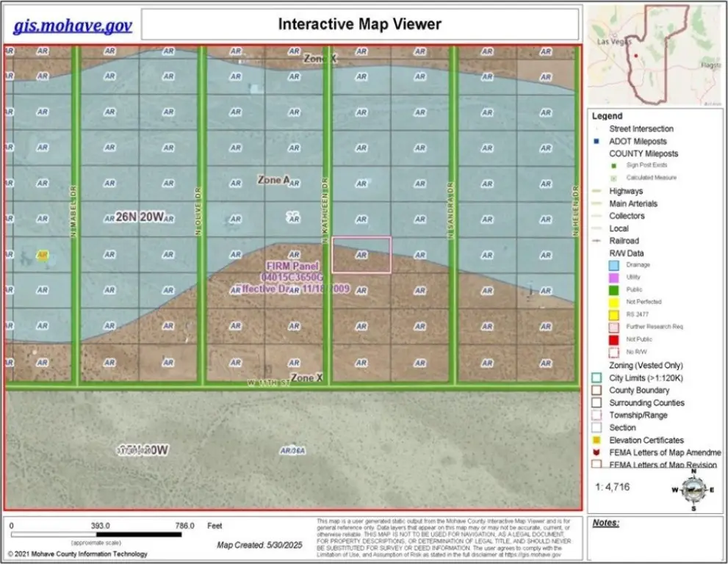This screenshot has height=564, width=728.
Task: Select the blue Drainage color swatch
Action: coord(613,264)
